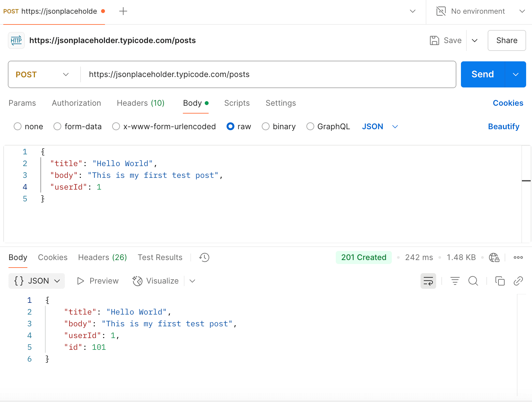Image resolution: width=532 pixels, height=402 pixels.
Task: Toggle word wrap in response viewer
Action: tap(428, 281)
